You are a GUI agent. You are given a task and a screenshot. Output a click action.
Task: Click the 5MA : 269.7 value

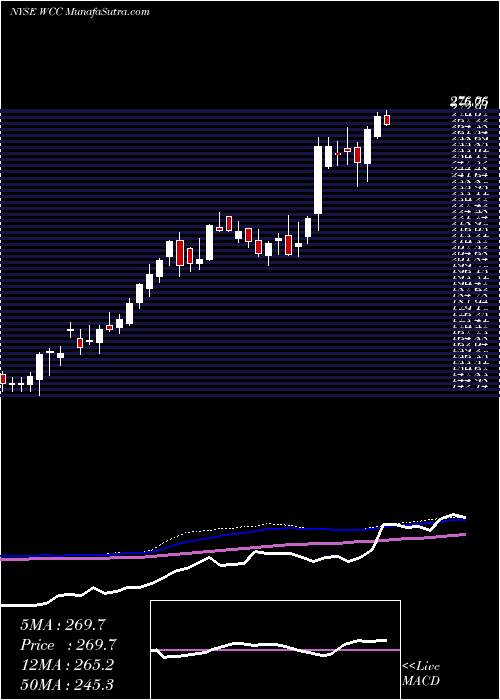62,625
